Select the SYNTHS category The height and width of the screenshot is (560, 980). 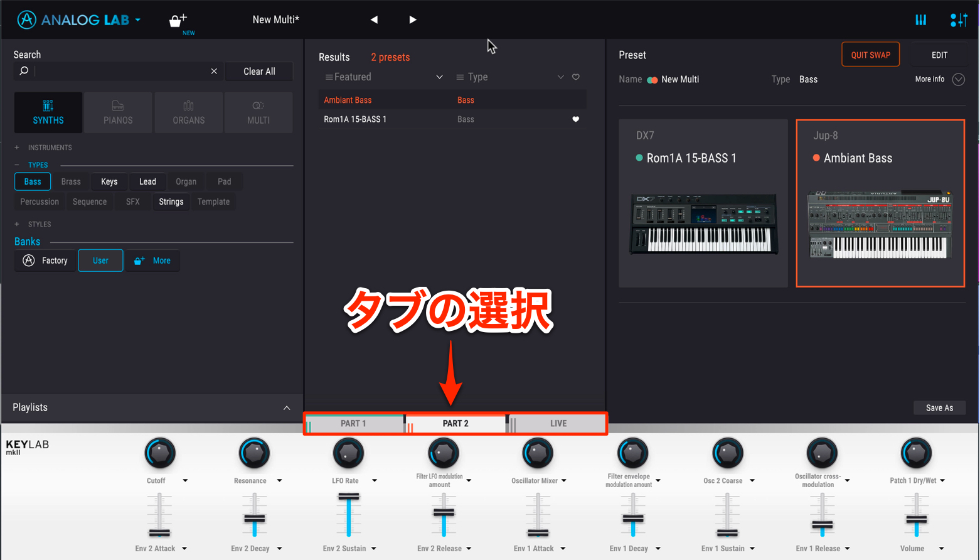48,112
